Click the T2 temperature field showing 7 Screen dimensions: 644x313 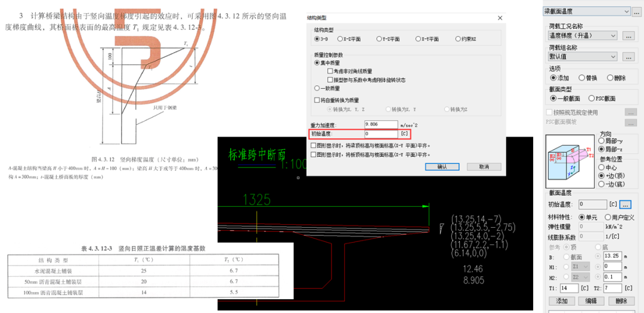pyautogui.click(x=613, y=288)
